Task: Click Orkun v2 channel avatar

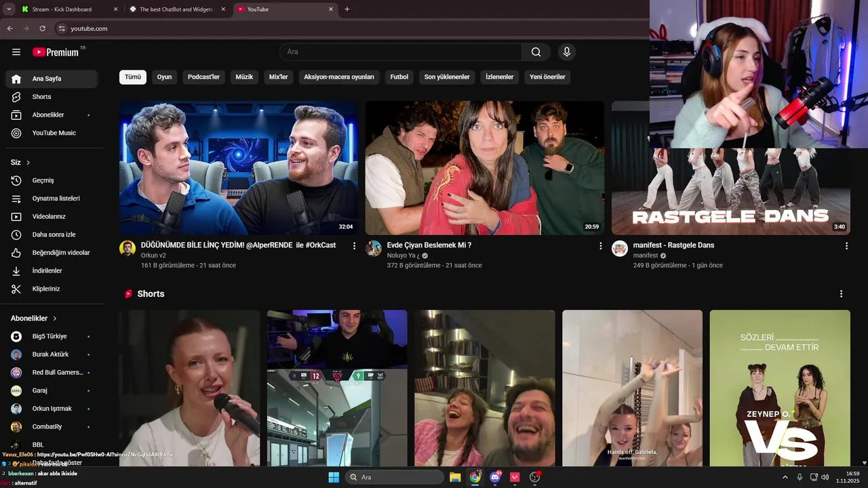Action: click(x=127, y=248)
